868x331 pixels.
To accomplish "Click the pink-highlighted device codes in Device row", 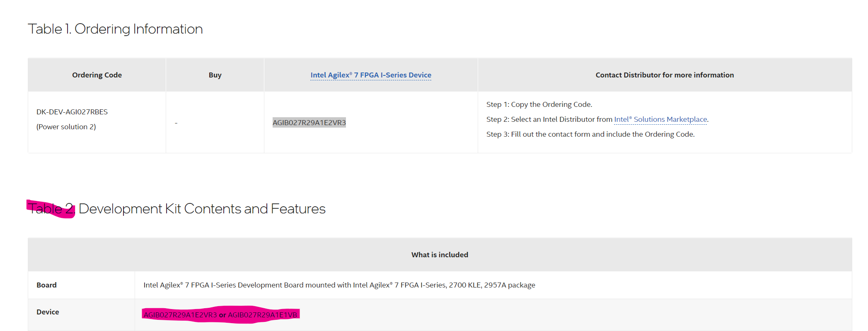I will 220,315.
